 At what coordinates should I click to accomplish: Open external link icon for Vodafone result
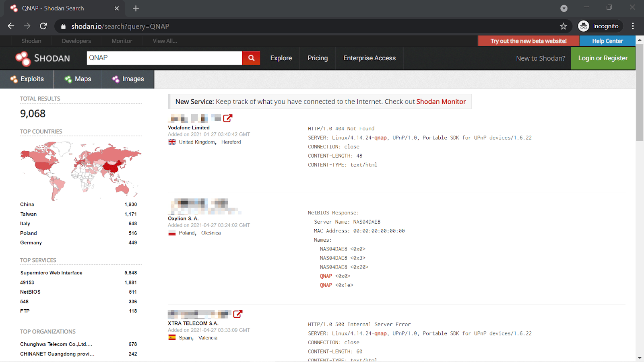tap(228, 118)
